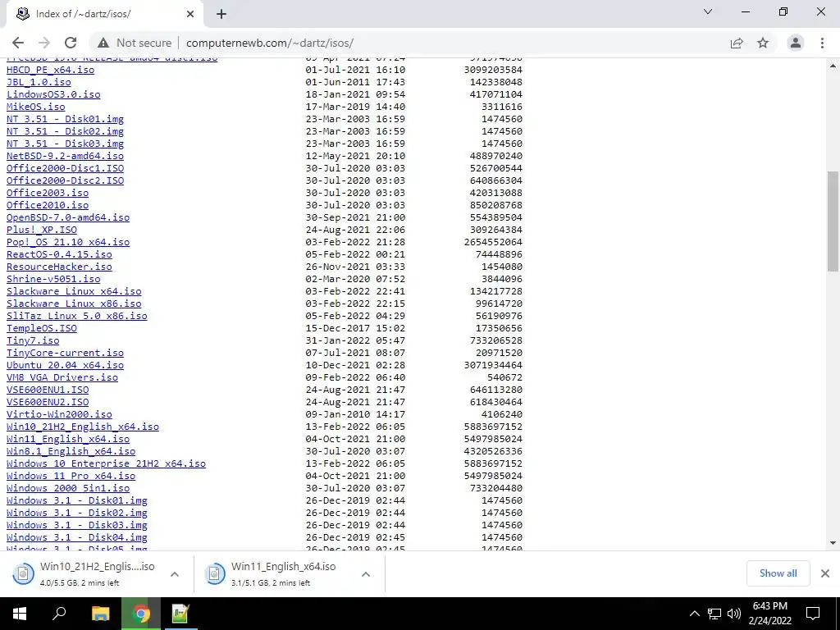The width and height of the screenshot is (840, 630).
Task: Bookmark this page with the star
Action: [763, 43]
